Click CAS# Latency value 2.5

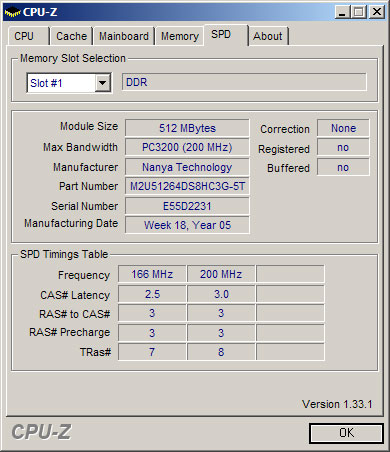152,294
